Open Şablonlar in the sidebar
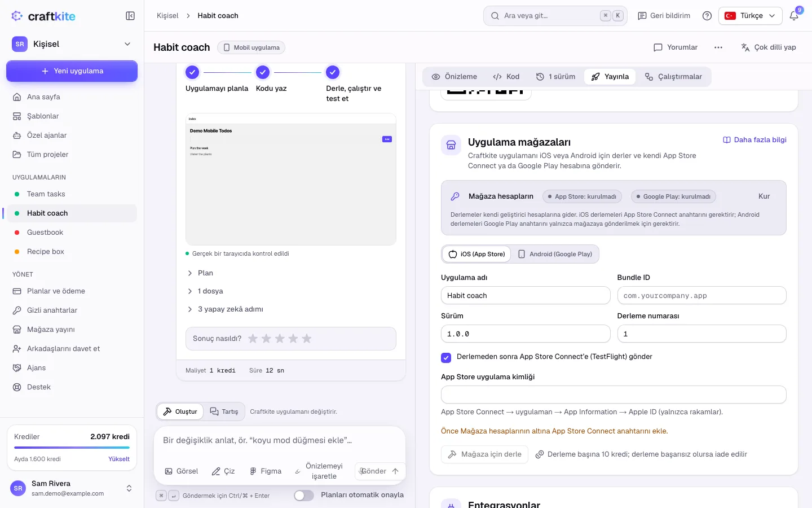The width and height of the screenshot is (812, 508). 72,116
